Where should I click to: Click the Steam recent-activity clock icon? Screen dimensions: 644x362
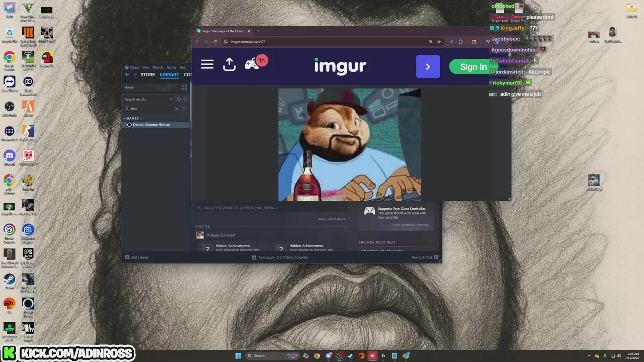click(179, 99)
